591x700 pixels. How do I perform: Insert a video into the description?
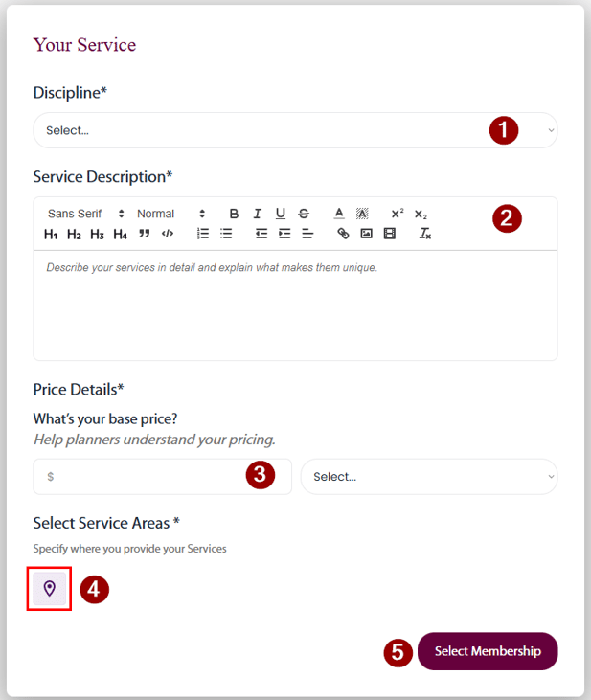pyautogui.click(x=389, y=234)
